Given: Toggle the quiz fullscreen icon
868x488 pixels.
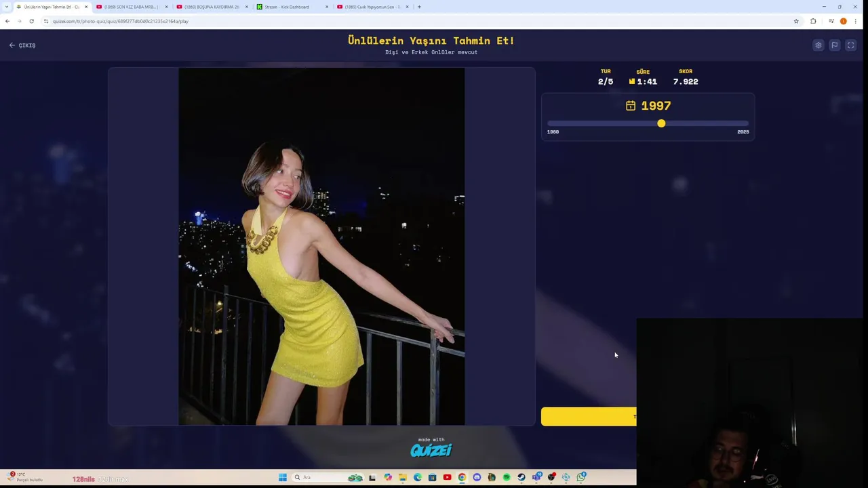Looking at the screenshot, I should click(x=851, y=45).
